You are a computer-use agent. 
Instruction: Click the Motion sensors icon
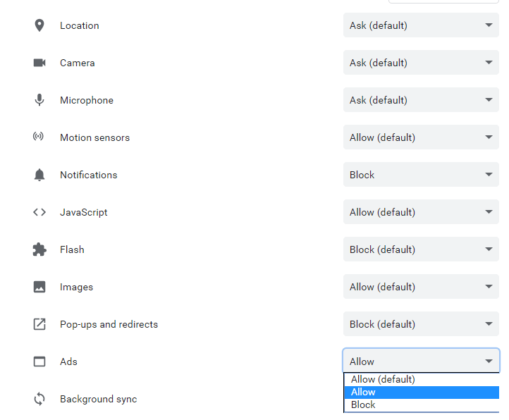tap(39, 137)
